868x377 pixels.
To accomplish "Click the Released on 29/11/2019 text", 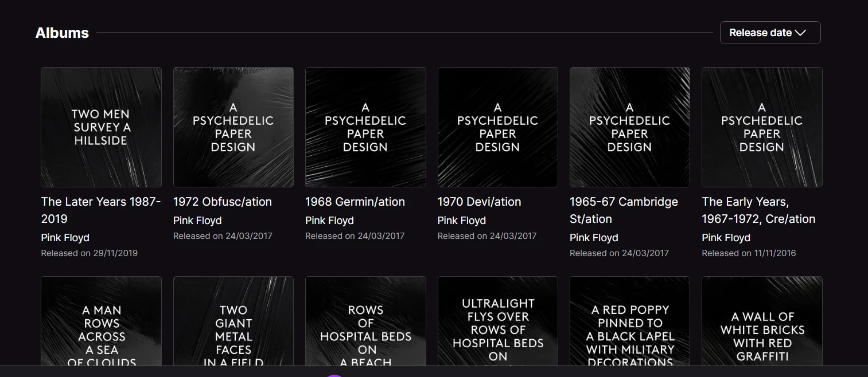I will [x=89, y=253].
